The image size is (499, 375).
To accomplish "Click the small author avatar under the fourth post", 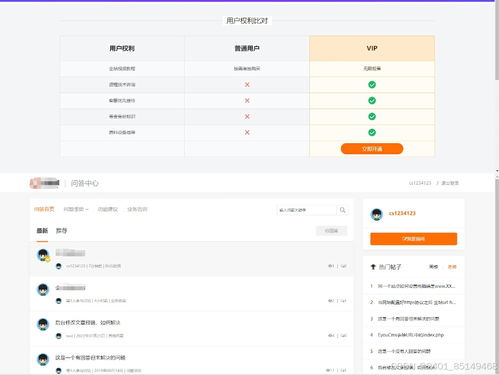I will 59,370.
